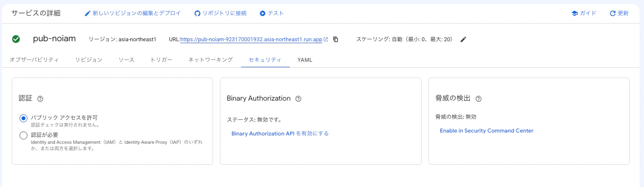Click the テスト button label

[x=276, y=13]
